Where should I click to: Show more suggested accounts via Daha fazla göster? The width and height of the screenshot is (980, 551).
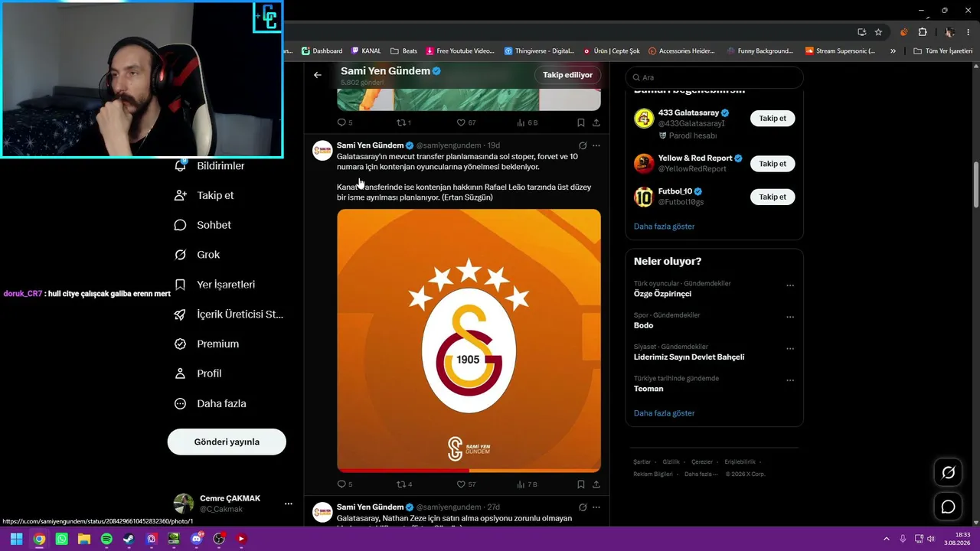(664, 227)
